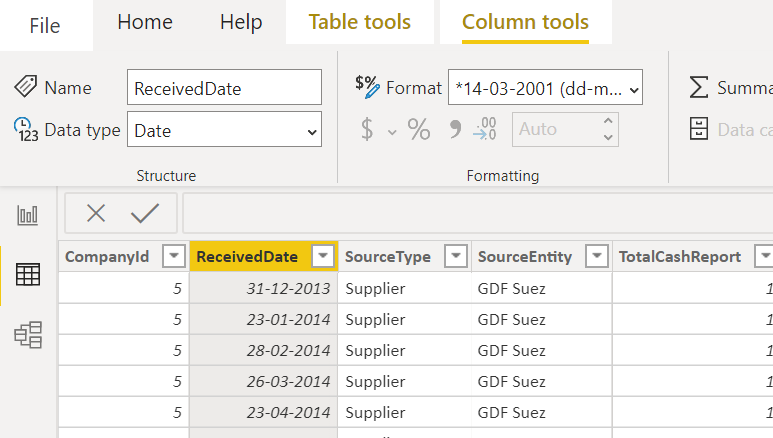
Task: Switch to the Table tools tab
Action: [359, 22]
